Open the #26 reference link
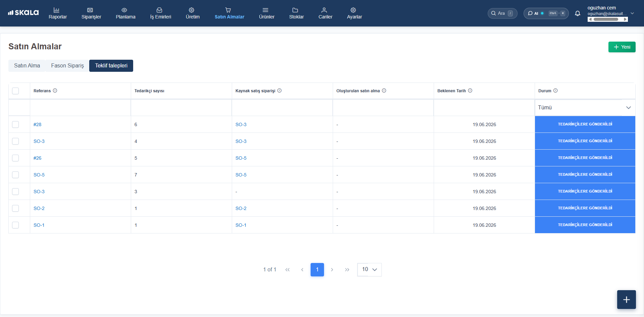 (38, 158)
